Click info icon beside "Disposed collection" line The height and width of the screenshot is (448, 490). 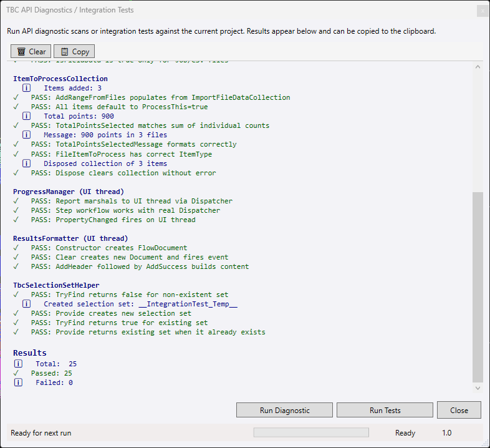pyautogui.click(x=27, y=163)
